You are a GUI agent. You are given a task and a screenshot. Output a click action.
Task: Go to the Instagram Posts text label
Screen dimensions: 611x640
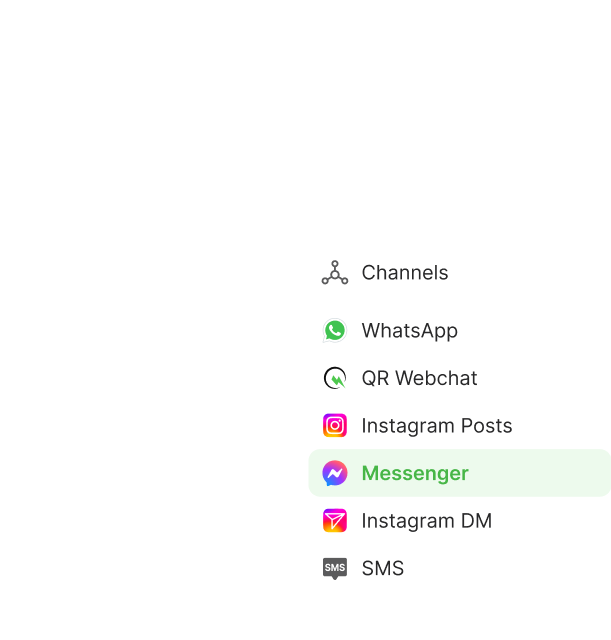pos(437,426)
